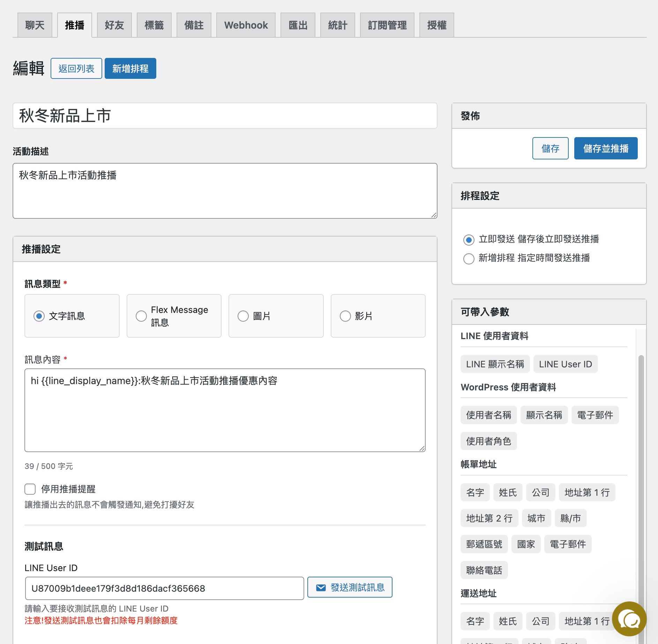
Task: Select the 文字訊息 message type
Action: click(x=39, y=316)
